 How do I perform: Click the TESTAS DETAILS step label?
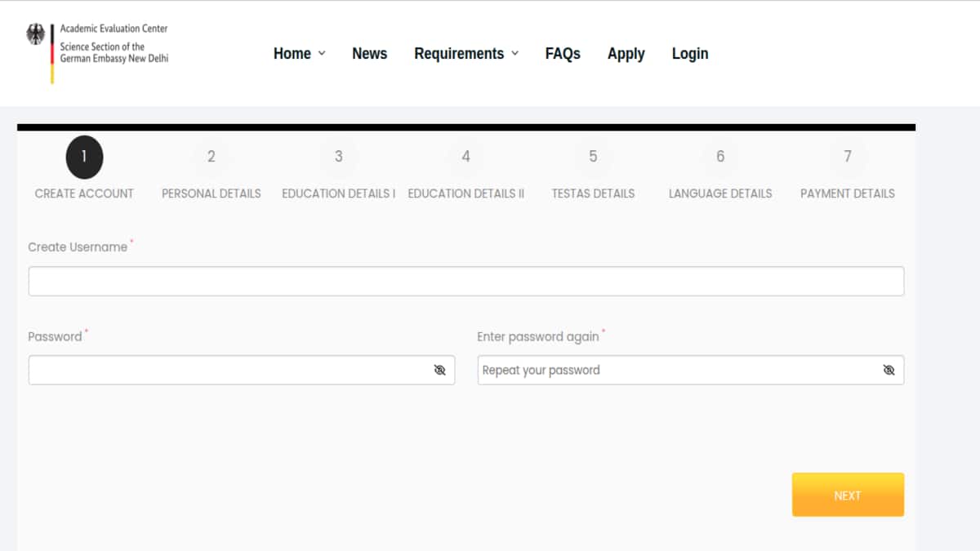pyautogui.click(x=593, y=193)
